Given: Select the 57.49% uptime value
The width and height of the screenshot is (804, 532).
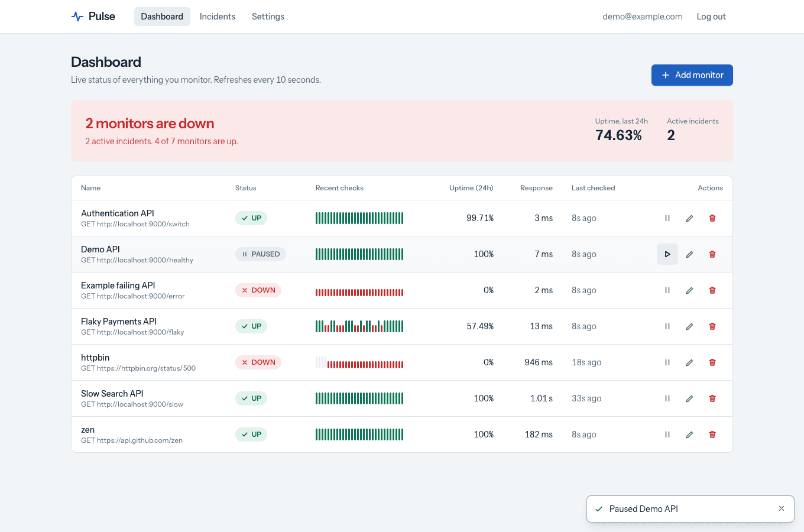Looking at the screenshot, I should 480,326.
